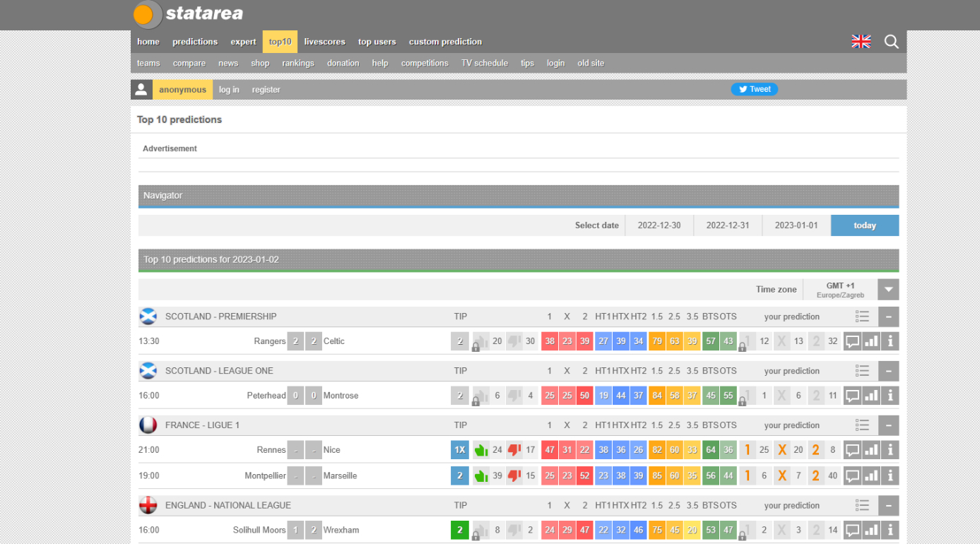Open statistics chart for Peterhead vs Montrose
Screen dimensions: 980x544
(x=872, y=396)
